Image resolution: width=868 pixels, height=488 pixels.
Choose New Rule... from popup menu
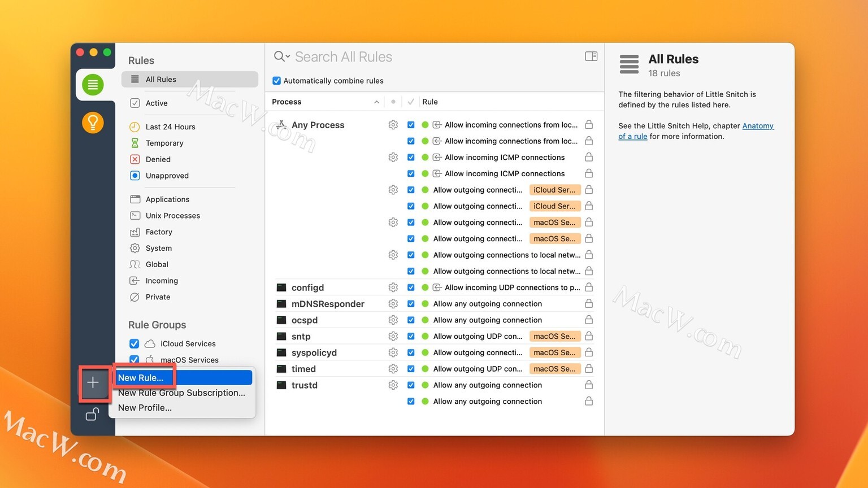tap(183, 377)
